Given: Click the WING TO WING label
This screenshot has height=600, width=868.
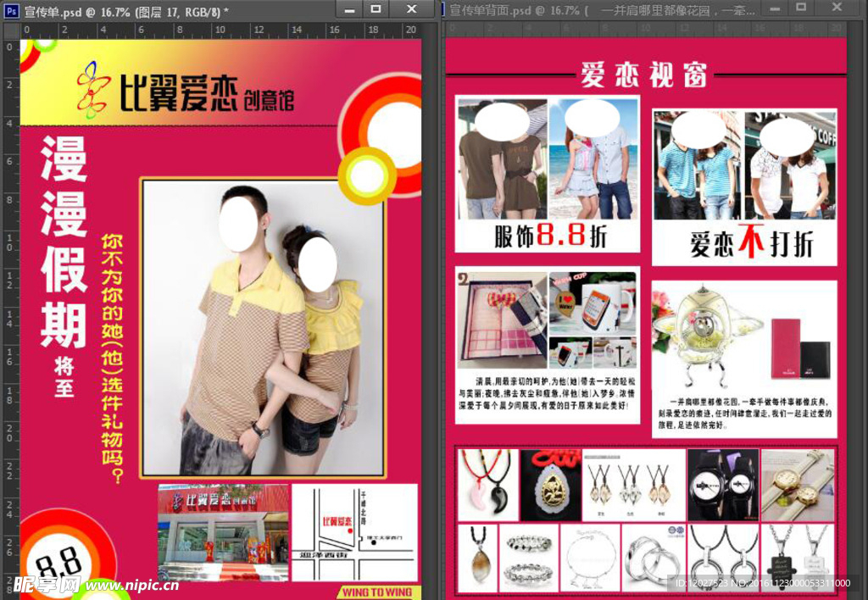Looking at the screenshot, I should click(377, 592).
